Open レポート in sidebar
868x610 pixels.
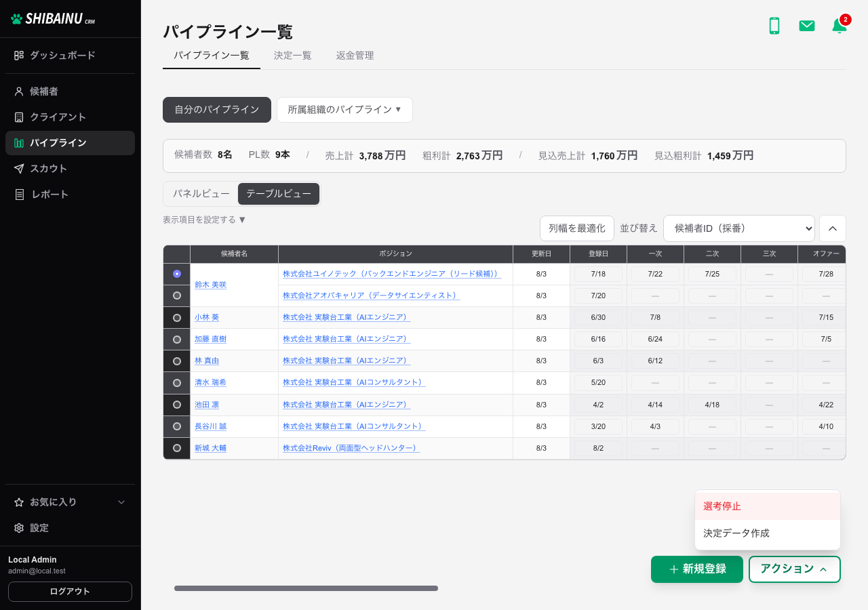pos(71,195)
